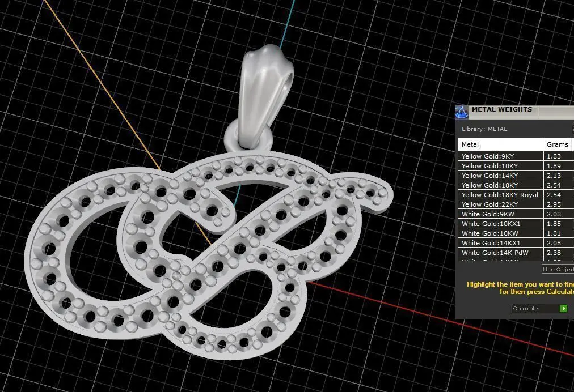Select the Yellow Gold:9KY row

pyautogui.click(x=516, y=156)
